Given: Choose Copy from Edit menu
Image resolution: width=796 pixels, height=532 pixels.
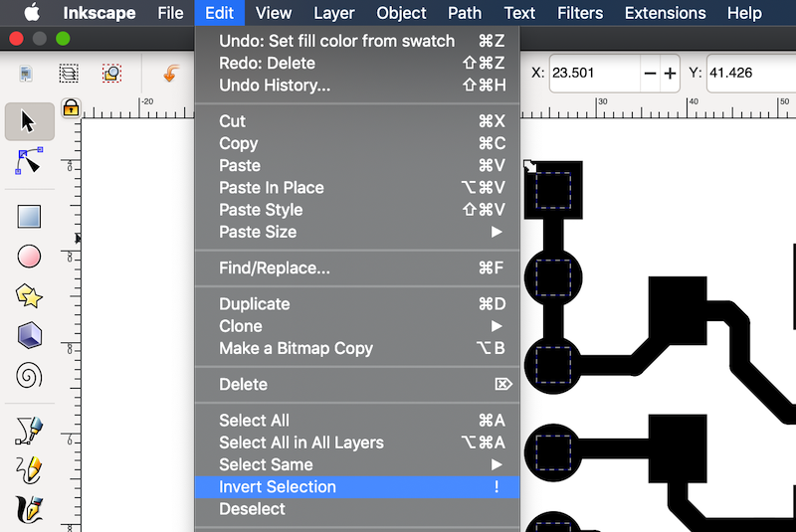Looking at the screenshot, I should click(357, 143).
